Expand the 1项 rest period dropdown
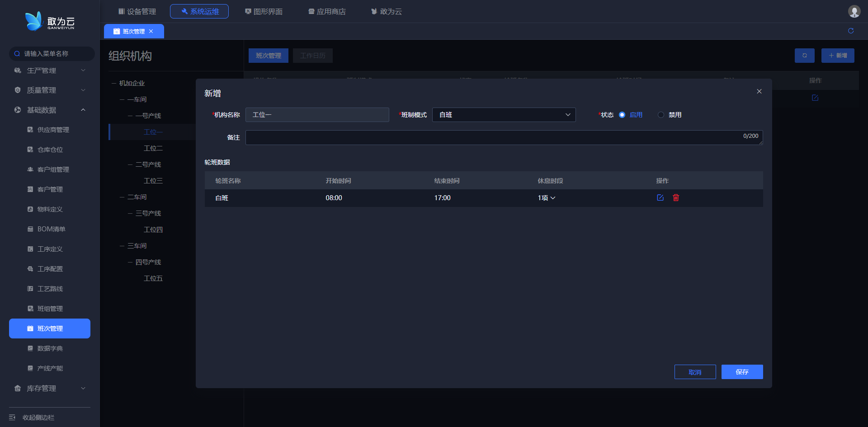 [546, 198]
